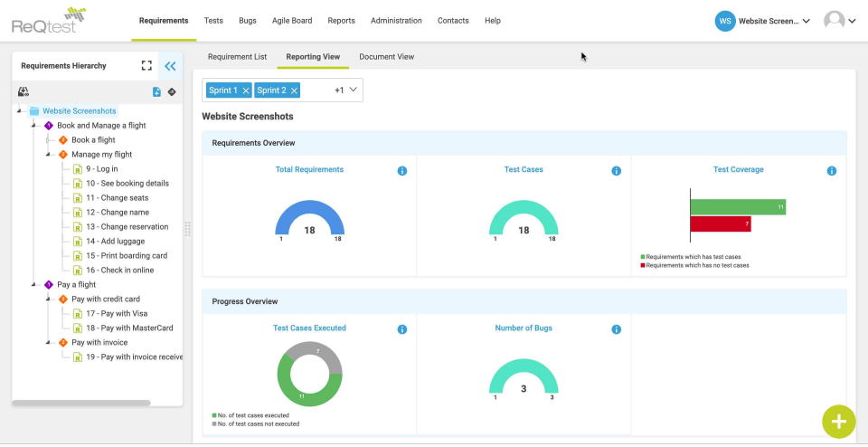Remove the Sprint 1 filter tag
The image size is (868, 447).
tap(246, 90)
